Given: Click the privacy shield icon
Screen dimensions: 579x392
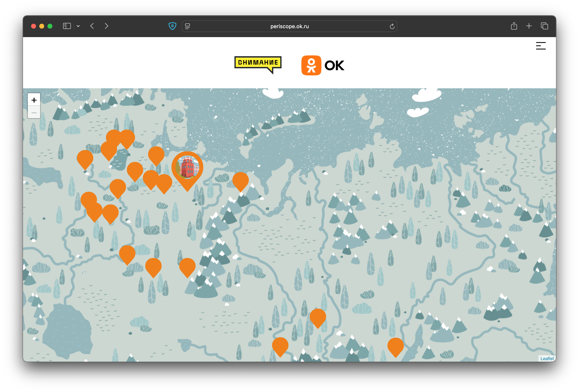Looking at the screenshot, I should pos(172,26).
